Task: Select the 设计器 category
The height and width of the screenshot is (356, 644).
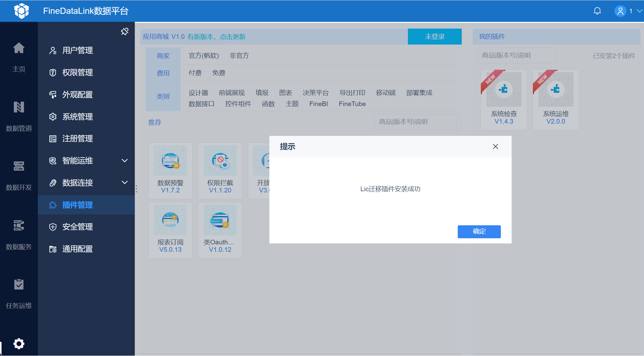Action: click(x=198, y=93)
